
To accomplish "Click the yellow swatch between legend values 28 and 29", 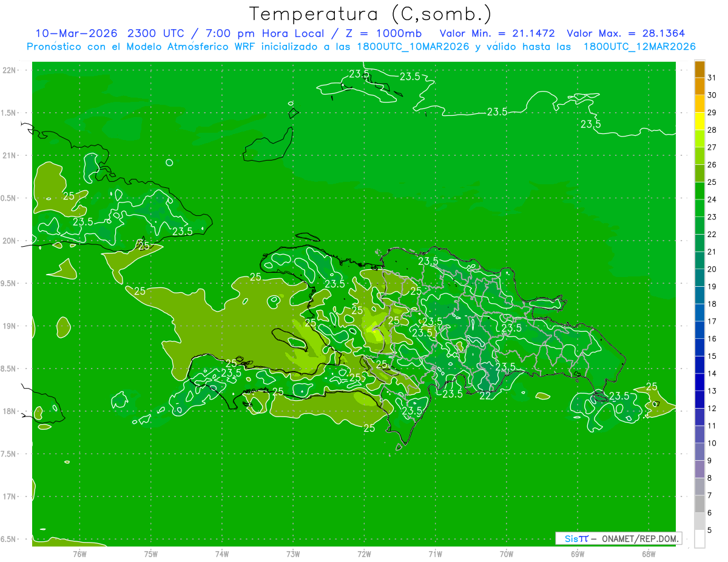I will pyautogui.click(x=699, y=121).
